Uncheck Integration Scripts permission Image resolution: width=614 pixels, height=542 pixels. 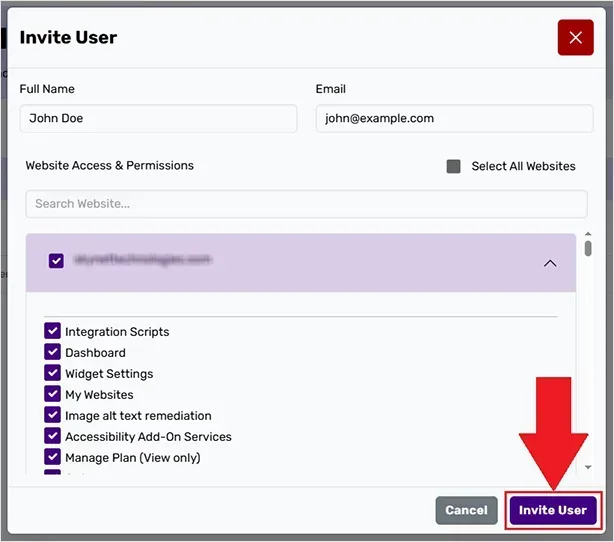[53, 331]
